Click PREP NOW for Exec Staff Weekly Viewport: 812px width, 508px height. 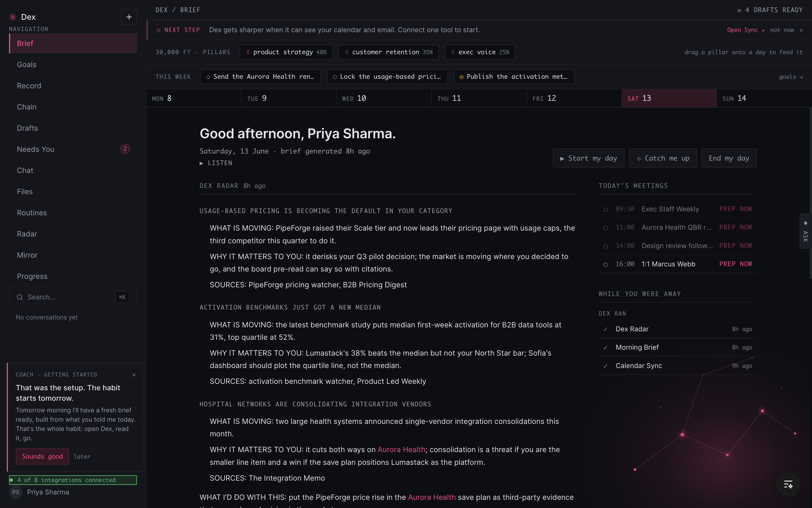pyautogui.click(x=736, y=209)
